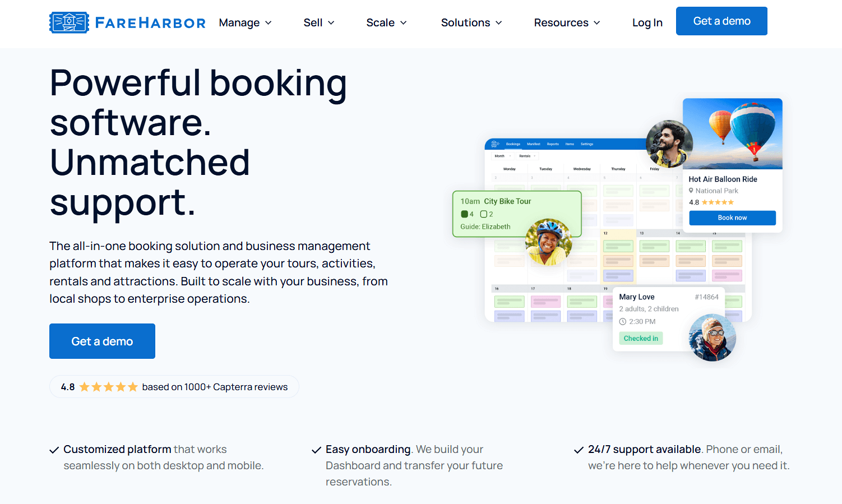Screen dimensions: 842x504
Task: Click the rating stars under National Park
Action: point(718,202)
